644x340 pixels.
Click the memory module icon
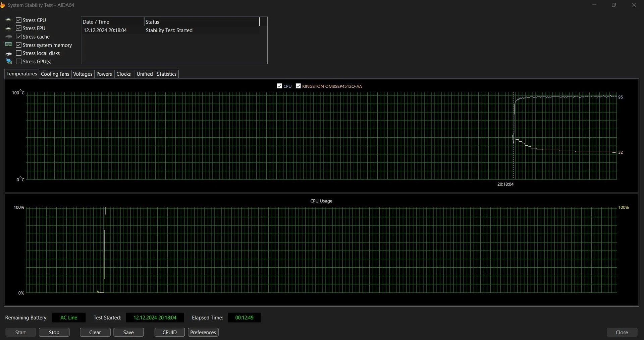(9, 45)
